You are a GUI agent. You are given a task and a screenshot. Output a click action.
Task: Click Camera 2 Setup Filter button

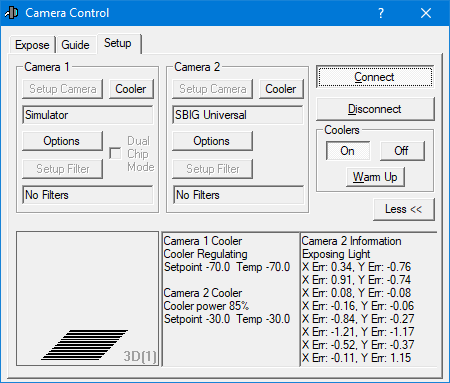[x=213, y=169]
